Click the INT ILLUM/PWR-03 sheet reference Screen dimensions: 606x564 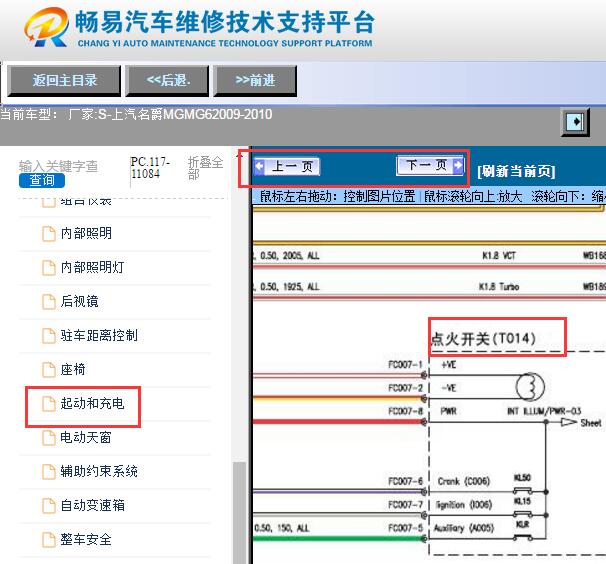544,411
